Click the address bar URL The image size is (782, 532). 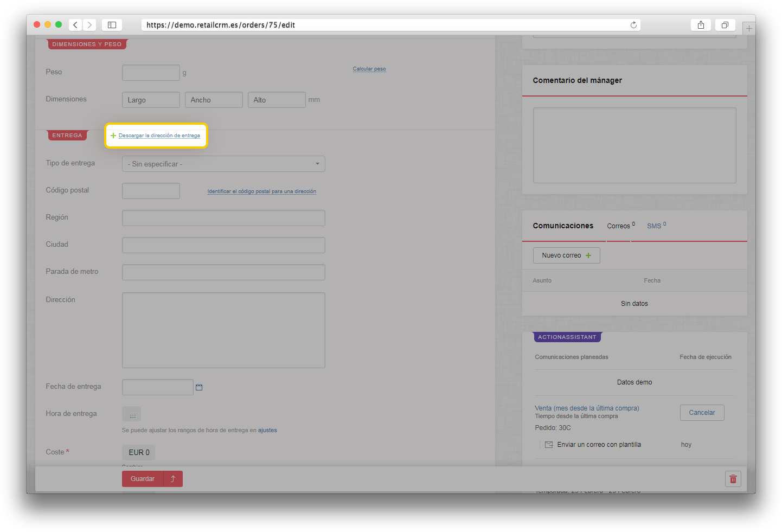click(221, 25)
